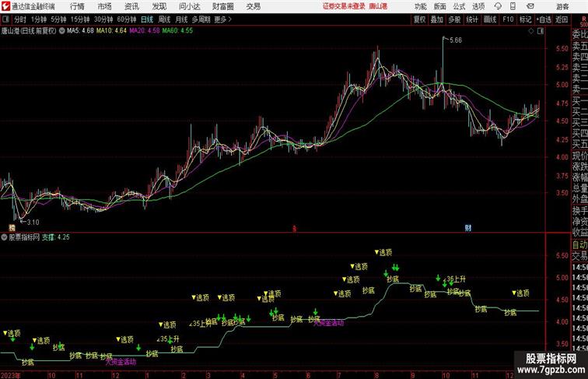Open the 行情 menu

point(77,6)
